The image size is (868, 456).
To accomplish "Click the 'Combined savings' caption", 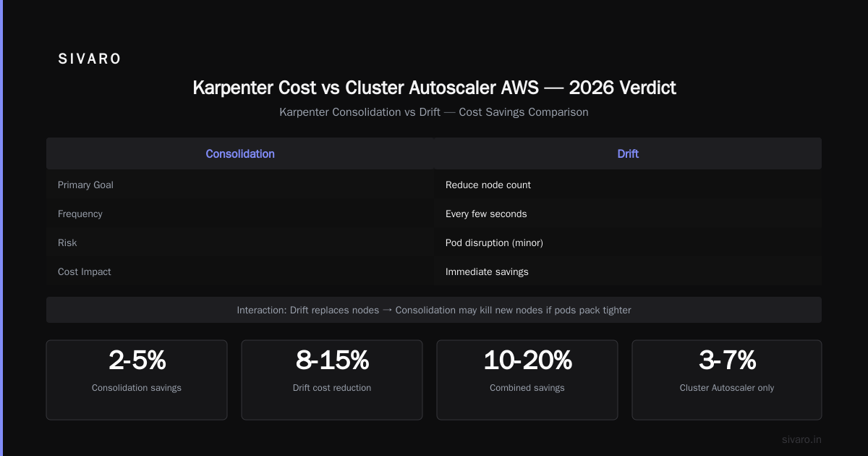I will [527, 388].
